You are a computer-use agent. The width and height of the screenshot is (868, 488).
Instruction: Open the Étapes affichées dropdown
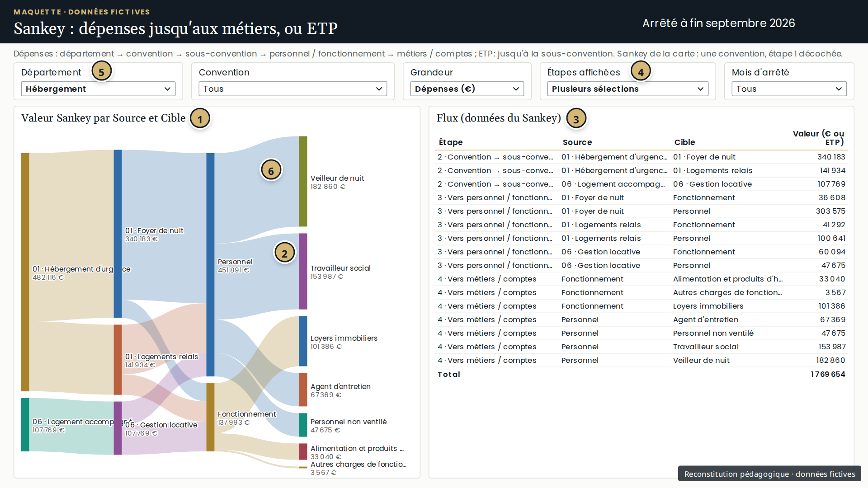click(x=627, y=89)
